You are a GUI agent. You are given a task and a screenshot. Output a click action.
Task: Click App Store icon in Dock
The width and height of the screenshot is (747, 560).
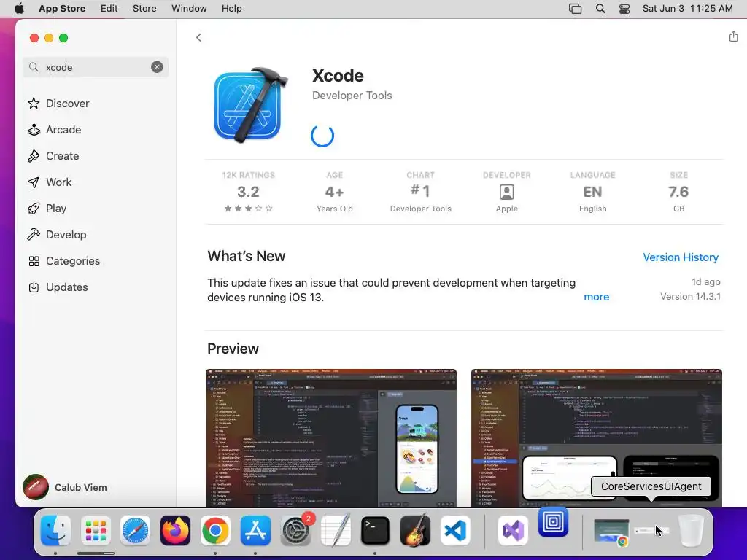(x=255, y=531)
